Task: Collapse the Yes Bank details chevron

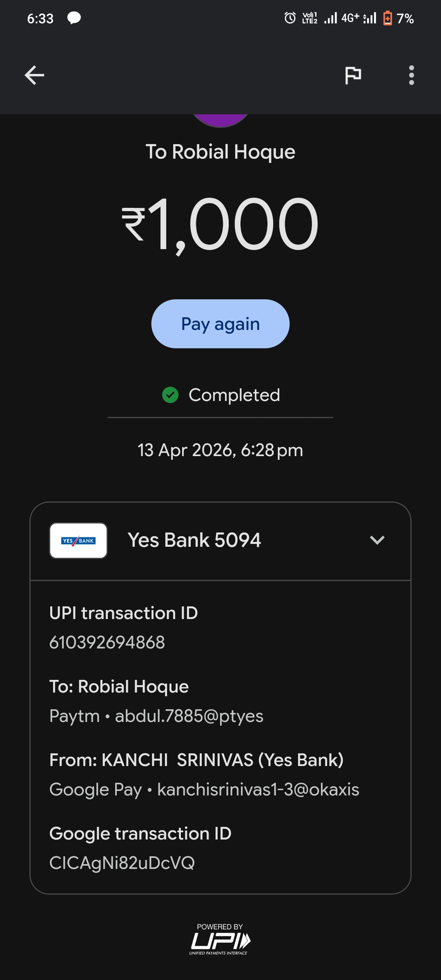Action: click(x=377, y=540)
